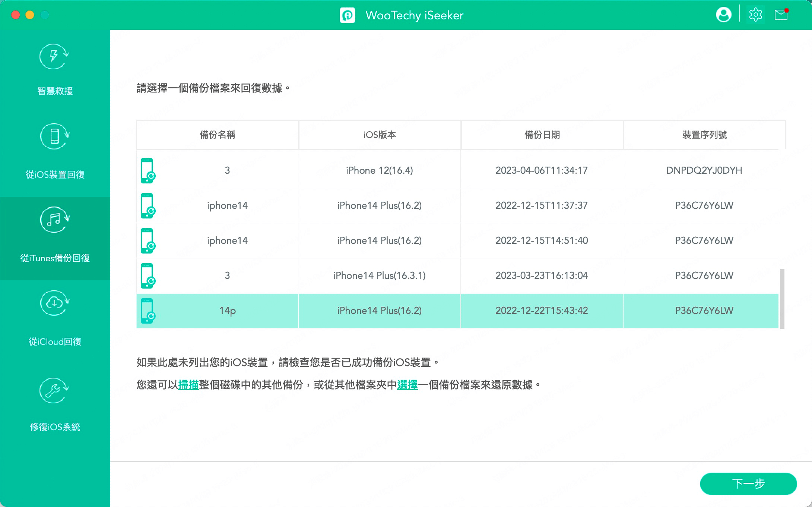Click backup name 3 in the 16.3.1 row
Viewport: 812px width, 507px height.
227,275
